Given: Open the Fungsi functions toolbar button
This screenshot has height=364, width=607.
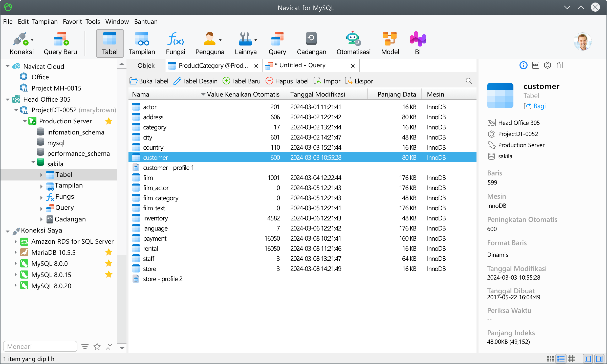Looking at the screenshot, I should pyautogui.click(x=175, y=43).
